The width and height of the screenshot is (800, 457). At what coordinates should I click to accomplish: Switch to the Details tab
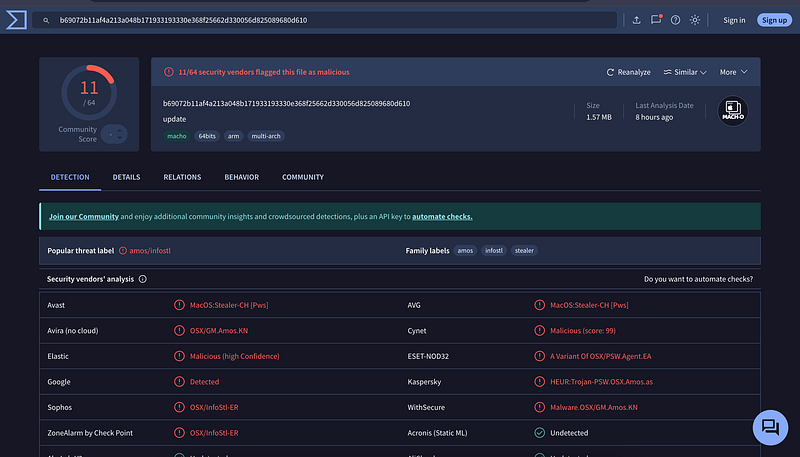[126, 177]
